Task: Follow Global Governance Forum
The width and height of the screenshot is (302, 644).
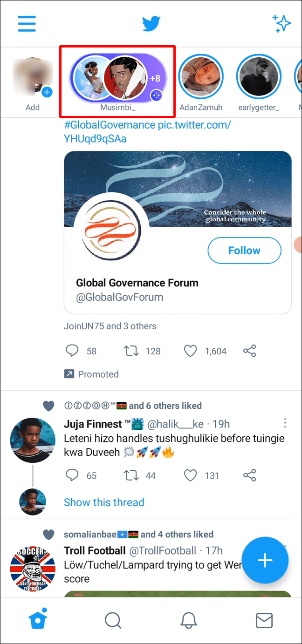Action: (244, 251)
